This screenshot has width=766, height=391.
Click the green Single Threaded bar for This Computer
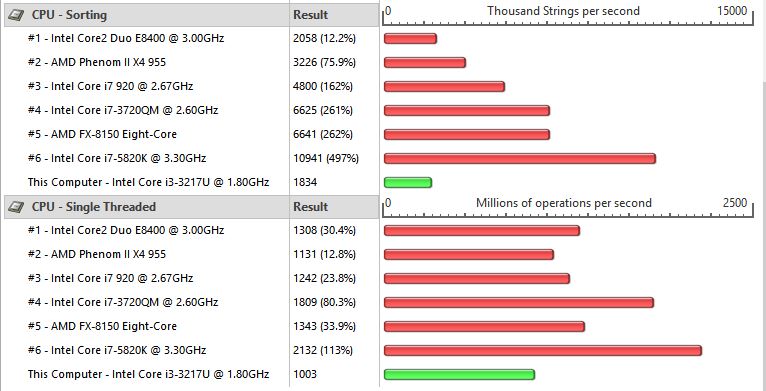pos(459,375)
